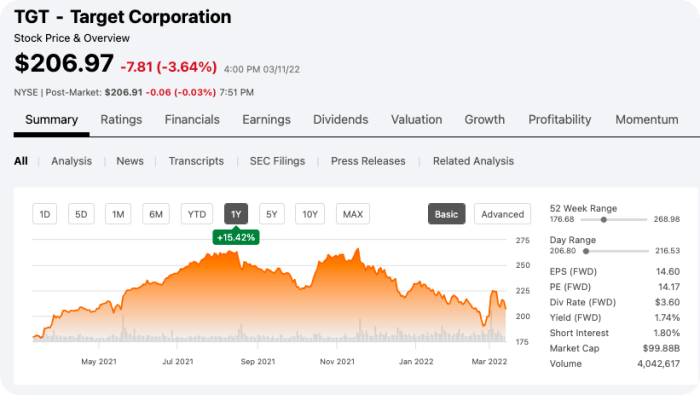Click the 52 Week Range slider marker
This screenshot has width=700, height=395.
[x=604, y=220]
